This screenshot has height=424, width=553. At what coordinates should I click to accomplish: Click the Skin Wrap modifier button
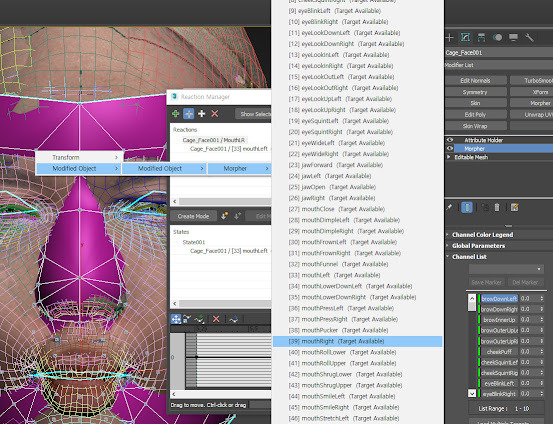click(x=475, y=126)
